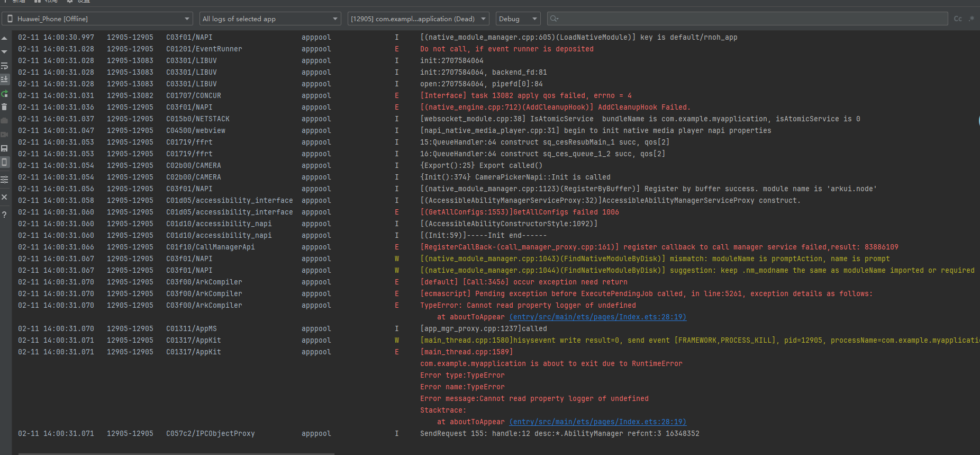Select the 'Error name:TypeError' line
This screenshot has width=980, height=455.
(462, 387)
